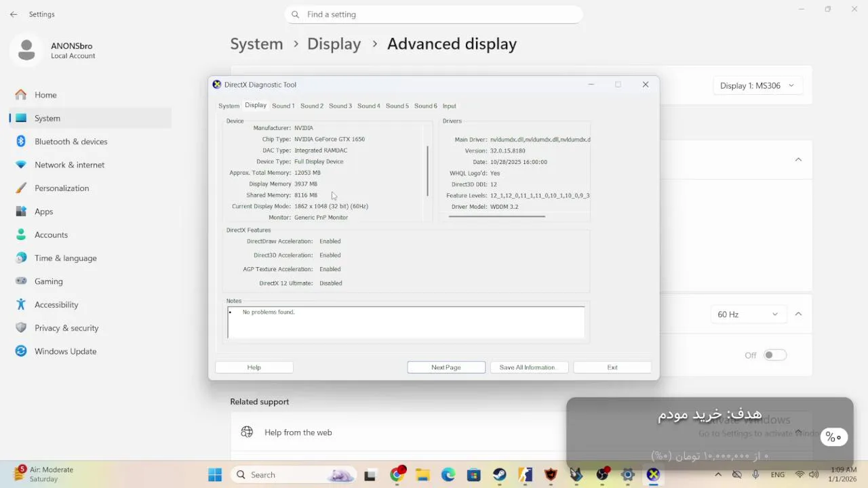868x488 pixels.
Task: Click the Drivers panel horizontal scrollbar
Action: [497, 216]
